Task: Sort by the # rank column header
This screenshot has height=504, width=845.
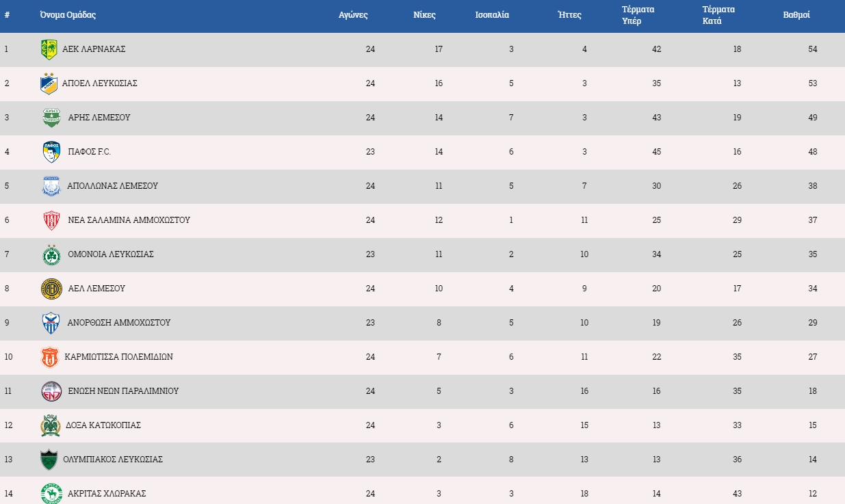Action: click(x=7, y=14)
